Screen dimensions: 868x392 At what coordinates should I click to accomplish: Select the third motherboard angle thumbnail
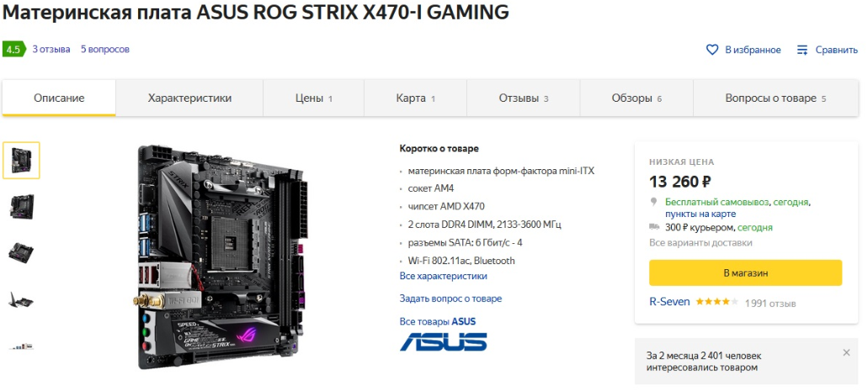[x=21, y=252]
